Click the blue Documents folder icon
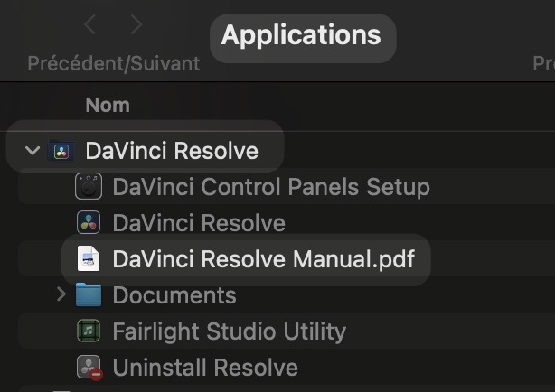The height and width of the screenshot is (392, 555). pos(89,295)
